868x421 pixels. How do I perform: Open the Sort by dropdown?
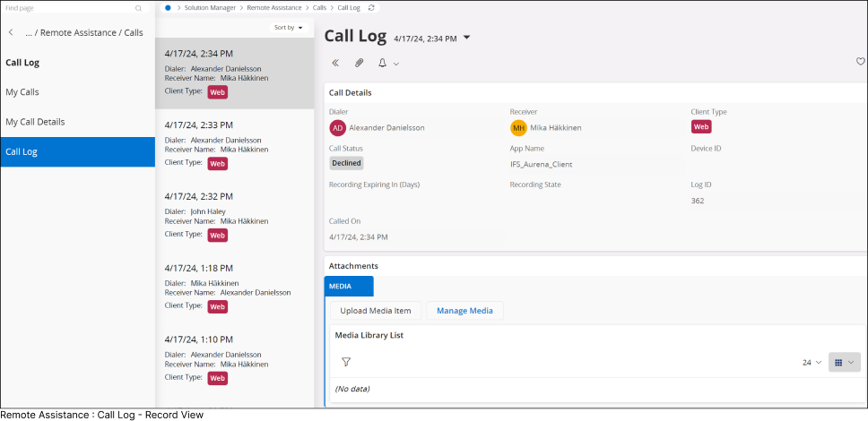[288, 28]
